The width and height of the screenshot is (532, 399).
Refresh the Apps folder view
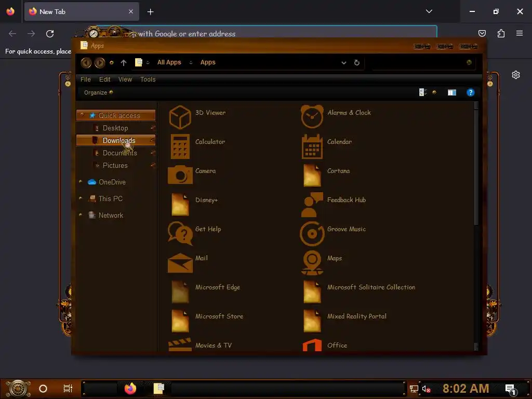(x=356, y=62)
